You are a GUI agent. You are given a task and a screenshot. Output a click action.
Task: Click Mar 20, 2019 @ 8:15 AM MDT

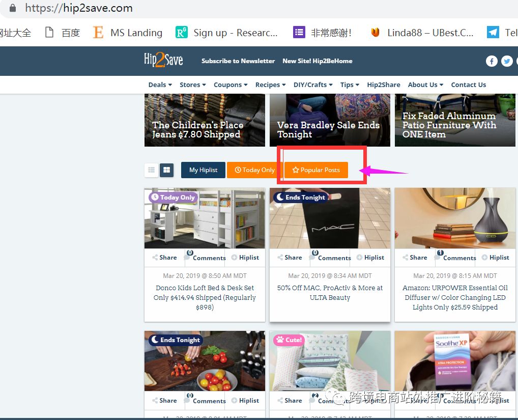point(455,275)
